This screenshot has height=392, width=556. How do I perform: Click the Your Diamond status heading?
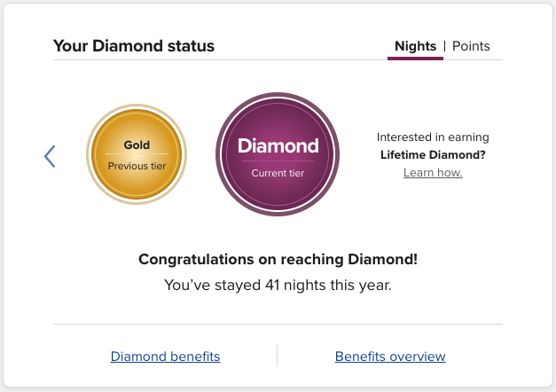click(x=134, y=46)
